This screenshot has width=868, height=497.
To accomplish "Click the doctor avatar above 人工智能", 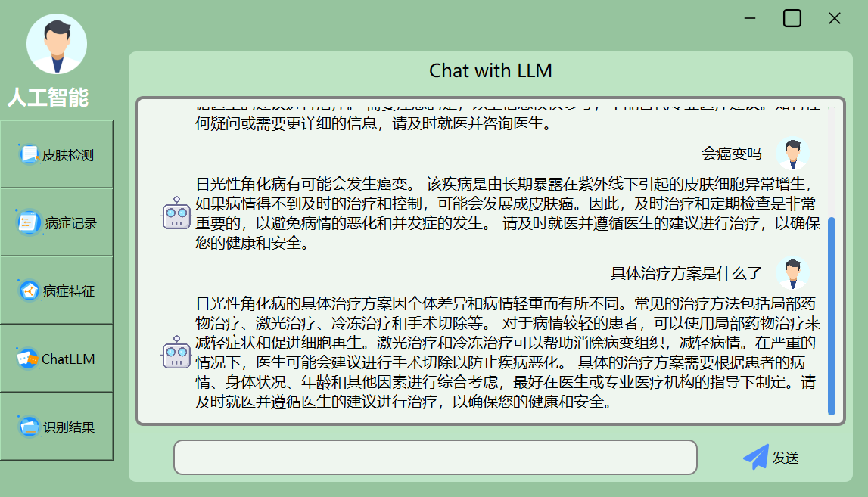I will click(x=57, y=44).
